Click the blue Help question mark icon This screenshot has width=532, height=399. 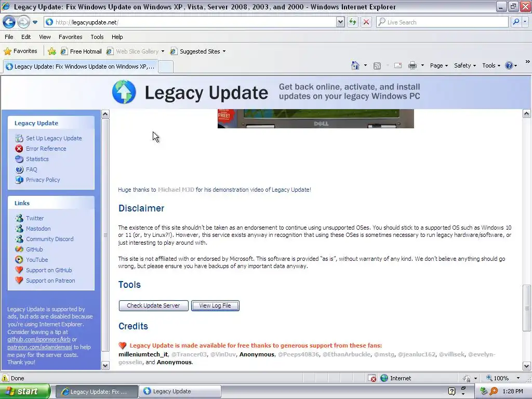click(509, 65)
